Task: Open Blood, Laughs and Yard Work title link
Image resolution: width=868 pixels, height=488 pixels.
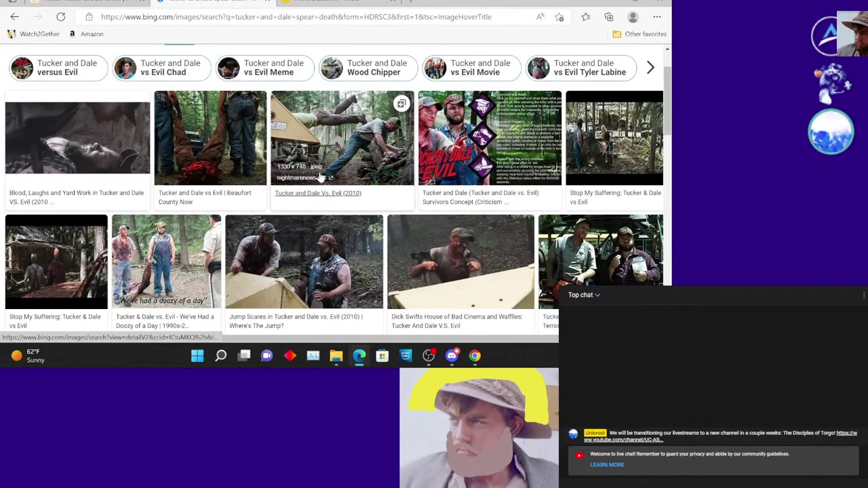Action: 77,197
